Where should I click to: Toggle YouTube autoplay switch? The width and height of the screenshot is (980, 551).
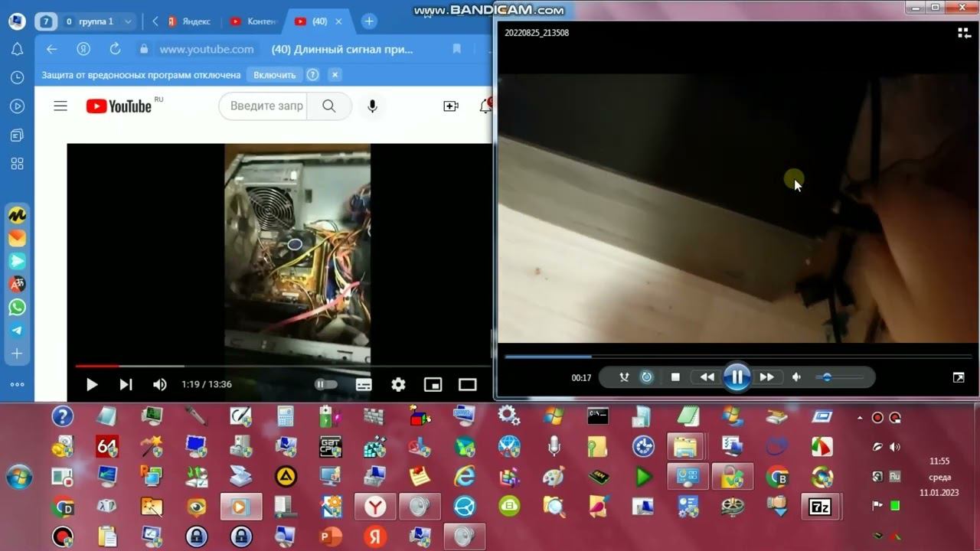(325, 384)
